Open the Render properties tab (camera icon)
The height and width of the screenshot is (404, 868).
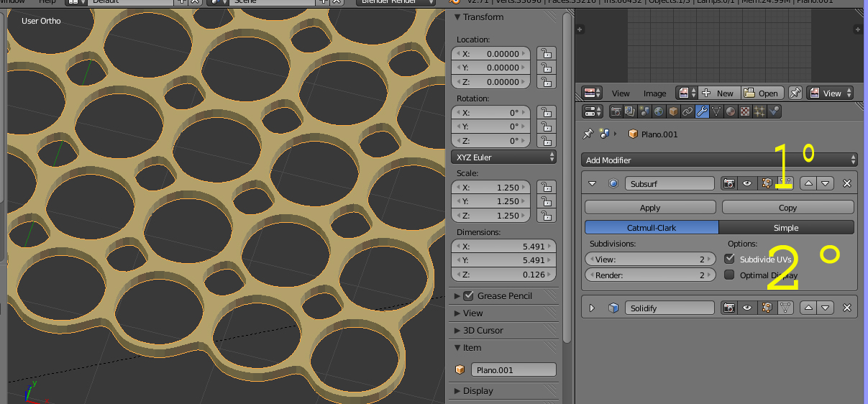[616, 111]
